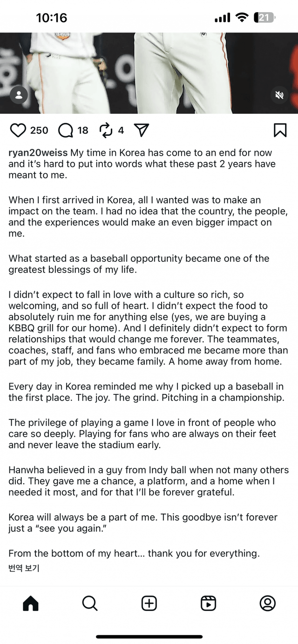This screenshot has width=298, height=644.
Task: Open your Profile tab
Action: (268, 603)
